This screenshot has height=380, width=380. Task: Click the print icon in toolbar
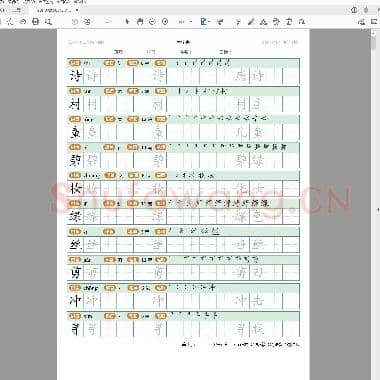coord(35,22)
